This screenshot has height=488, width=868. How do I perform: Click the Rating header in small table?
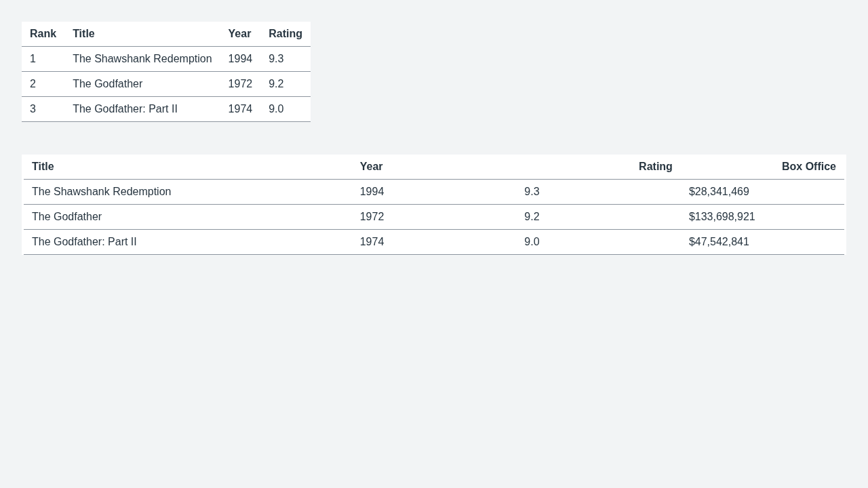[x=285, y=34]
